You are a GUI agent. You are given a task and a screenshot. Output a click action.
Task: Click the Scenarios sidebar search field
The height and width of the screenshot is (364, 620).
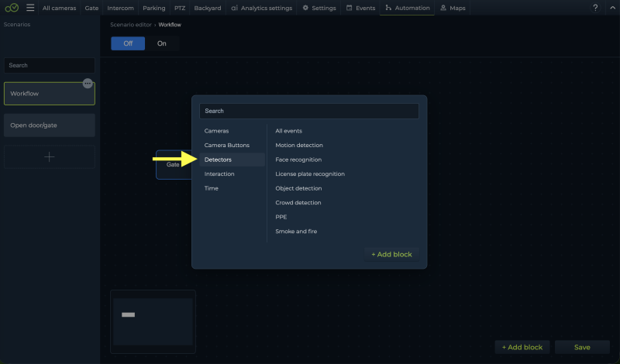click(x=50, y=65)
